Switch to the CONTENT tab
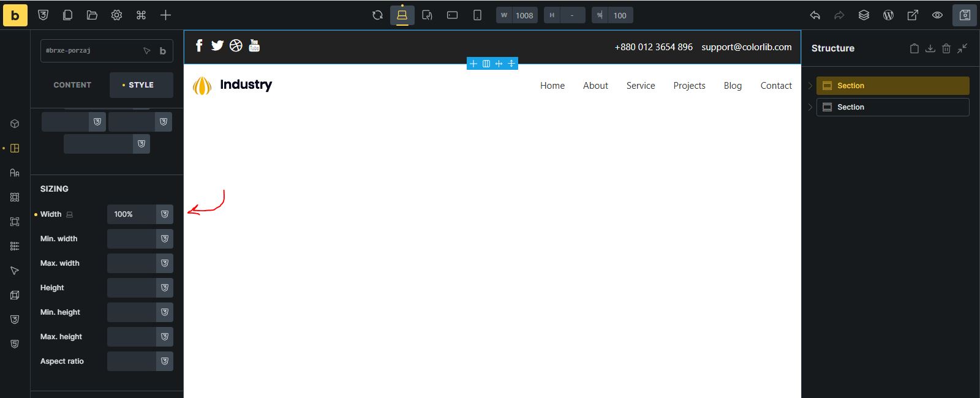 click(x=72, y=85)
